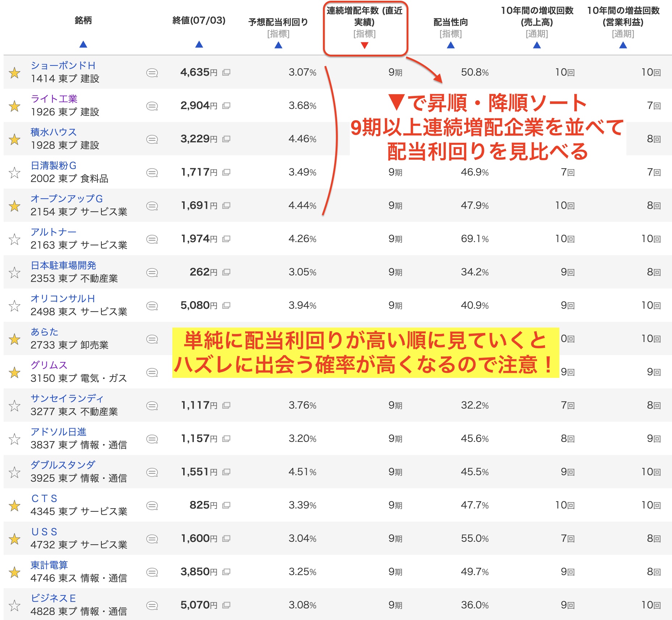672x620 pixels.
Task: Sort by 10年間の増益回数 using blue triangle
Action: pos(623,45)
